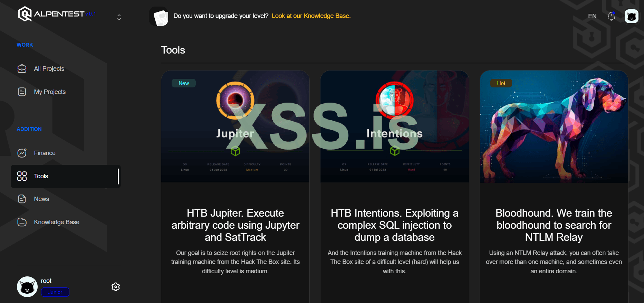Click the ADDITION section label

point(29,129)
